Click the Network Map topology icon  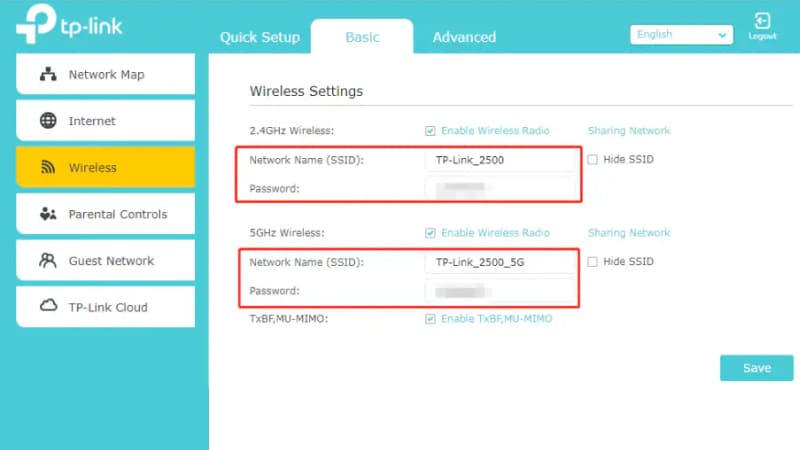(48, 74)
